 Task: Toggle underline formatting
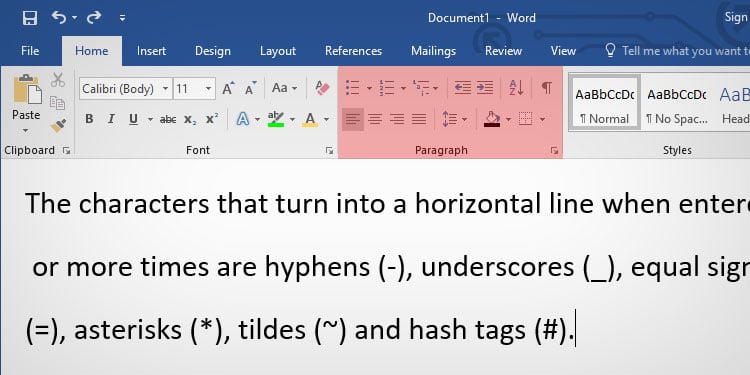[133, 119]
